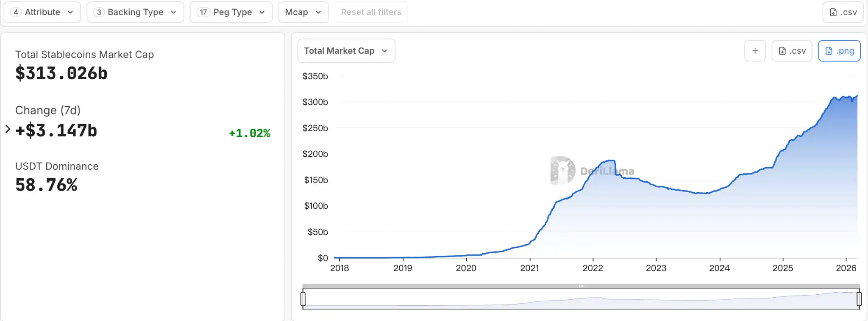Expand Change (7d) details arrow
Viewport: 868px width, 321px height.
[8, 129]
